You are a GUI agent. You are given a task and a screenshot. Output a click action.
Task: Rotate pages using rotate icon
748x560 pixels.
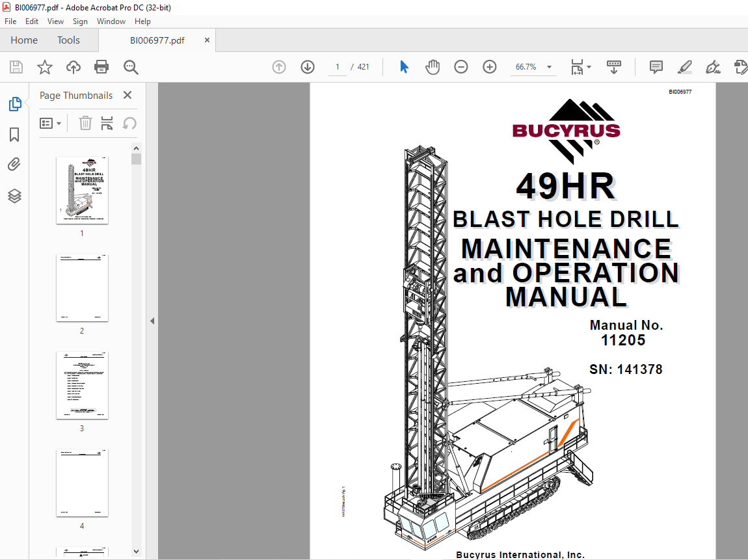(129, 124)
